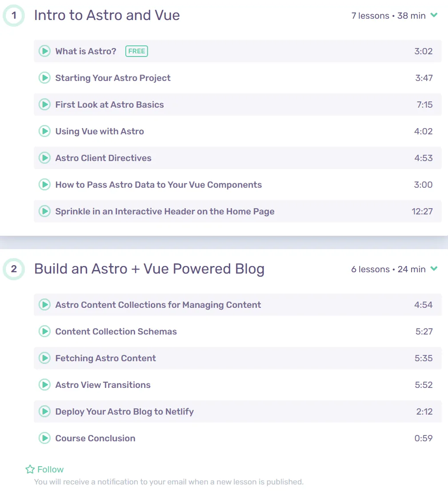This screenshot has width=448, height=492.
Task: Click play icon for First Look at Astro Basics
Action: point(44,105)
